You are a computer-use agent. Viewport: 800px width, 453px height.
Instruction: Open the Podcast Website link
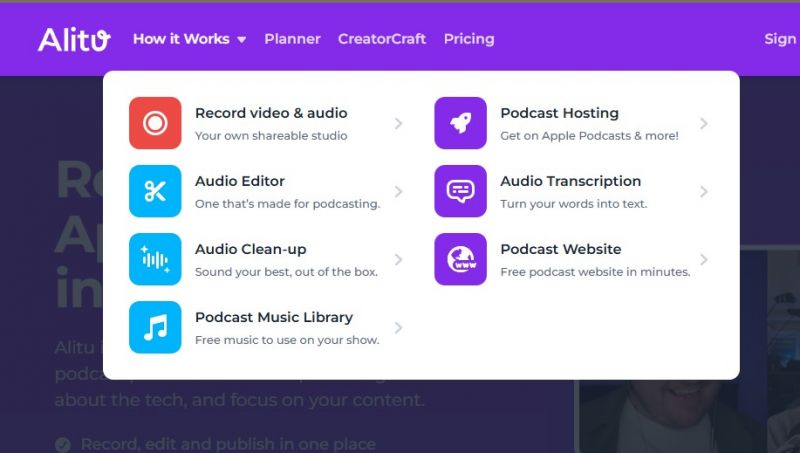tap(561, 249)
